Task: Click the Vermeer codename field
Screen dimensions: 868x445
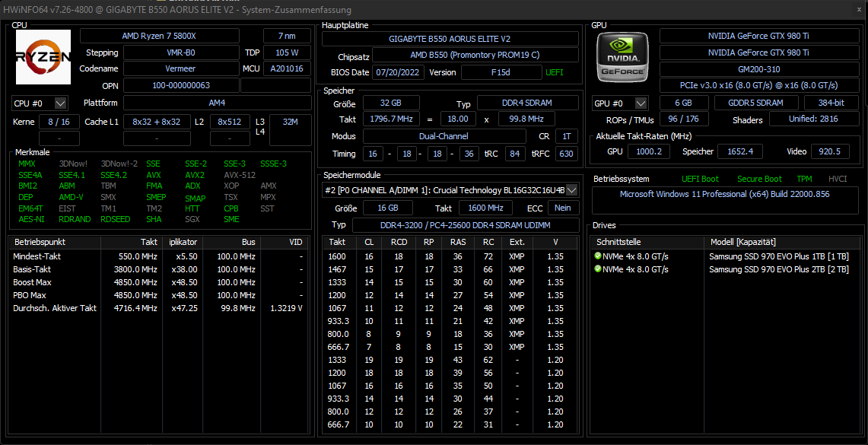Action: click(181, 68)
